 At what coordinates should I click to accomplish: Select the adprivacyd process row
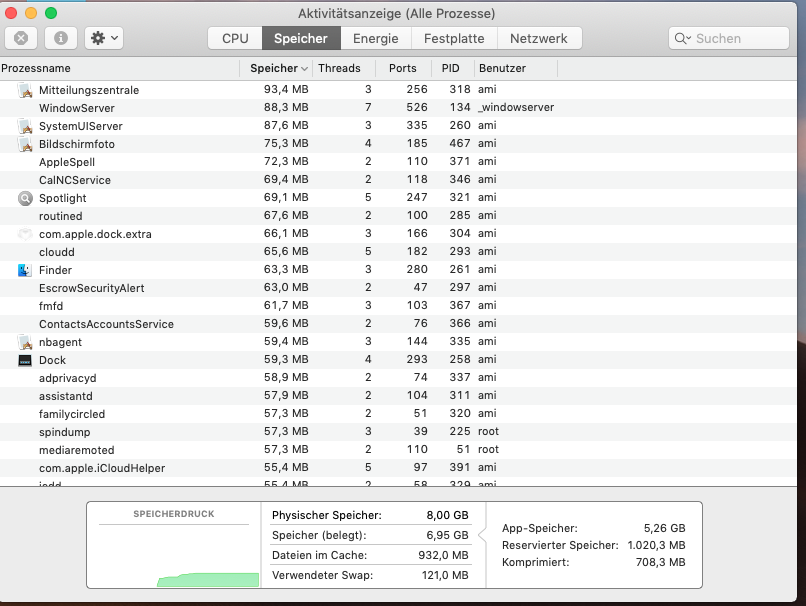point(398,378)
